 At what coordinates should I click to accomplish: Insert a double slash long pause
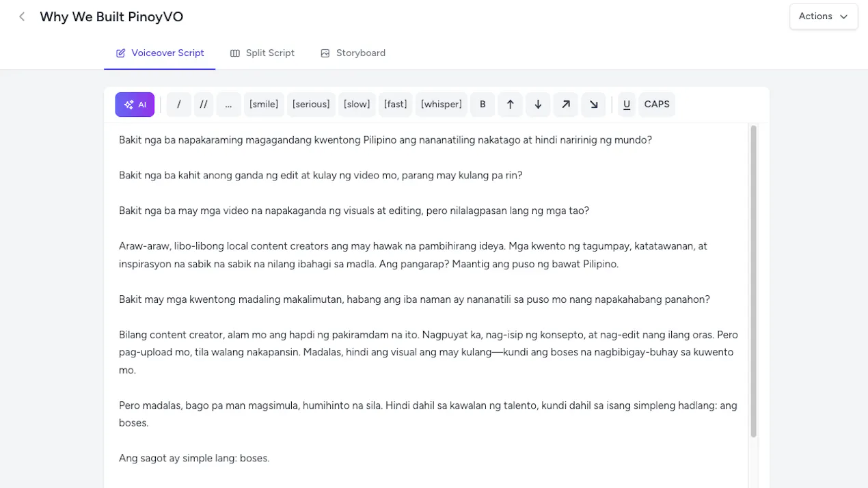(x=204, y=105)
